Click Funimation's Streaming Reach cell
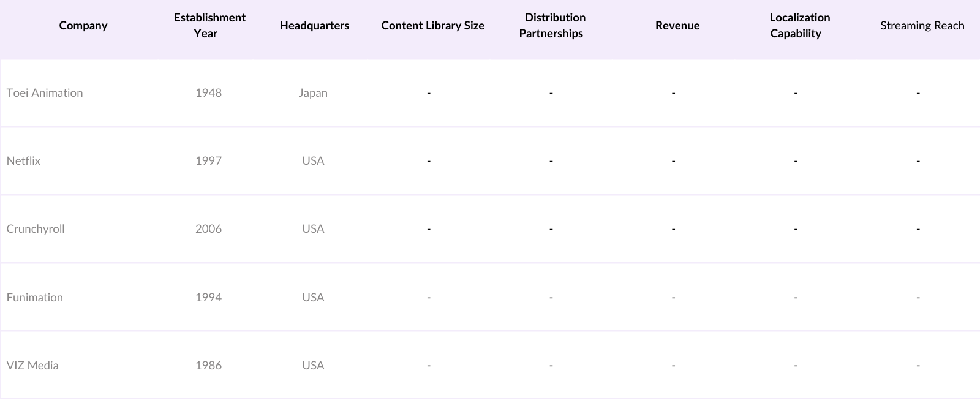Viewport: 980px width, 400px height. tap(918, 298)
